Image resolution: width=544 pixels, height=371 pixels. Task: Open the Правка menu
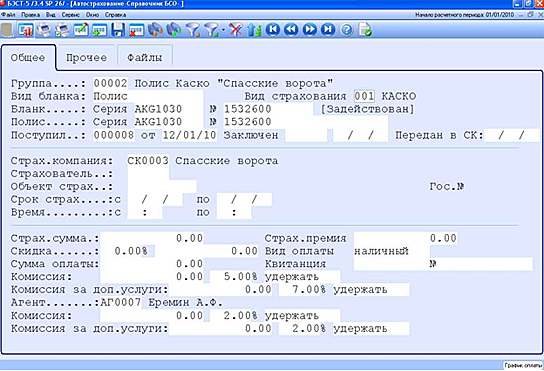point(31,15)
